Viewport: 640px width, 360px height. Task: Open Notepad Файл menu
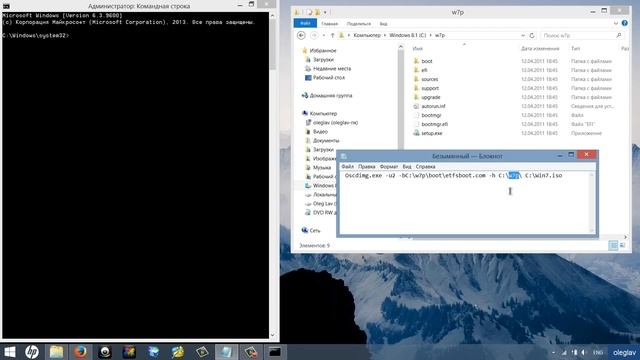pyautogui.click(x=347, y=167)
